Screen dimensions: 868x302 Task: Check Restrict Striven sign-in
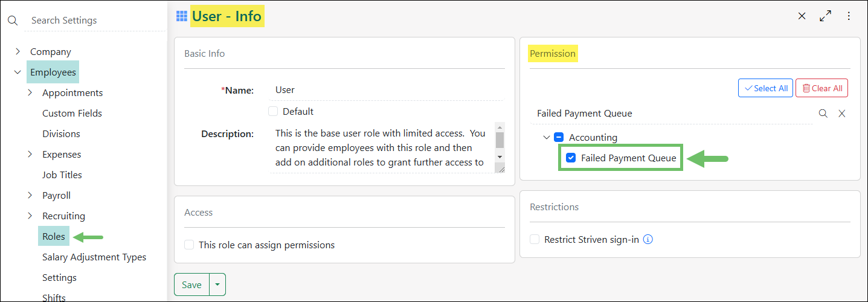pyautogui.click(x=535, y=239)
